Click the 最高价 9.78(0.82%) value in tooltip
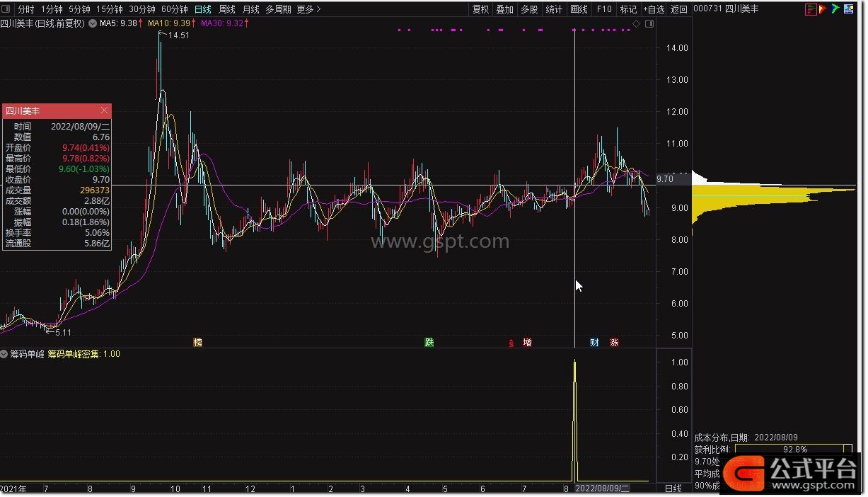The height and width of the screenshot is (497, 868). point(86,159)
